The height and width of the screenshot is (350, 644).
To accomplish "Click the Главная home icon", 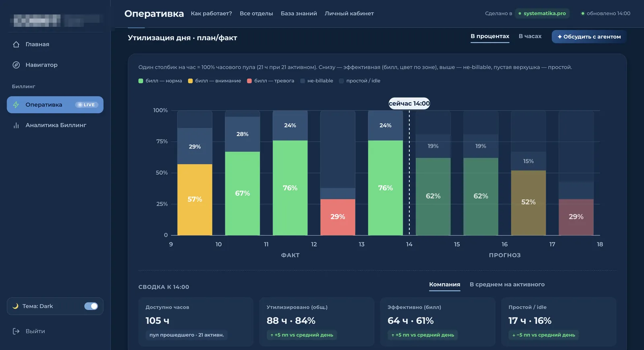I will point(16,44).
